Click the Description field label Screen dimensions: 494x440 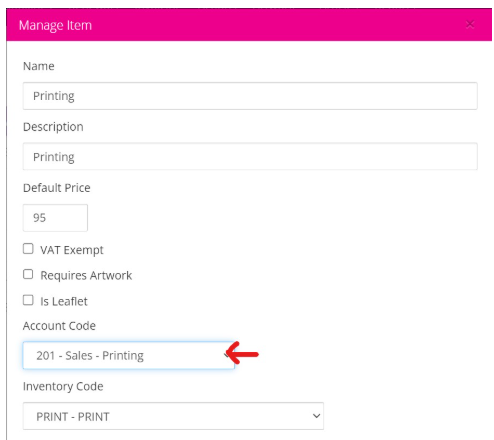(x=53, y=127)
